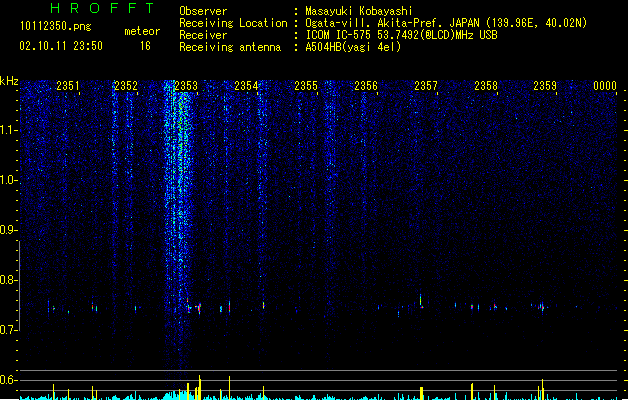Viewport: 629px width, 400px height.
Task: Click the 2356 time marker
Action: pyautogui.click(x=366, y=86)
